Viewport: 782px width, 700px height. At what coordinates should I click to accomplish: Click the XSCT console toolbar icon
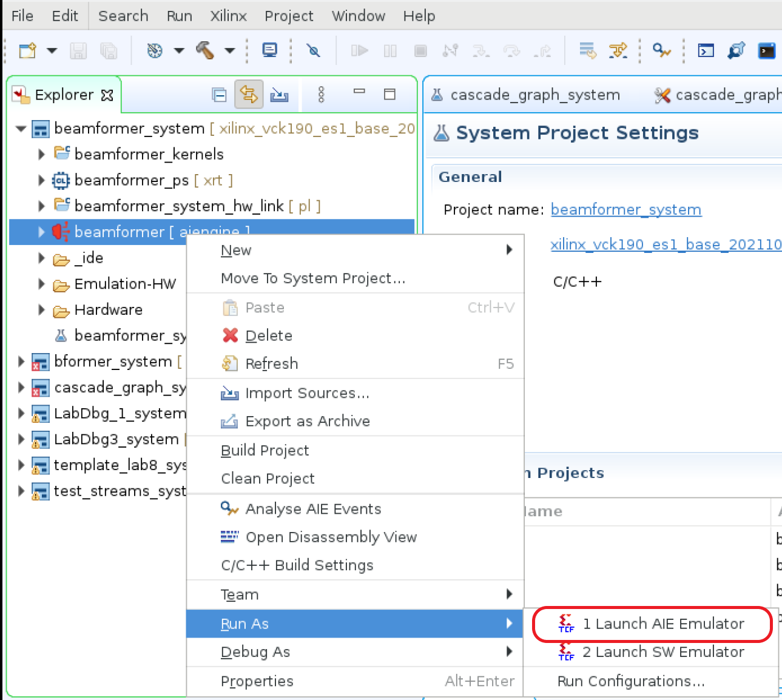pos(706,50)
